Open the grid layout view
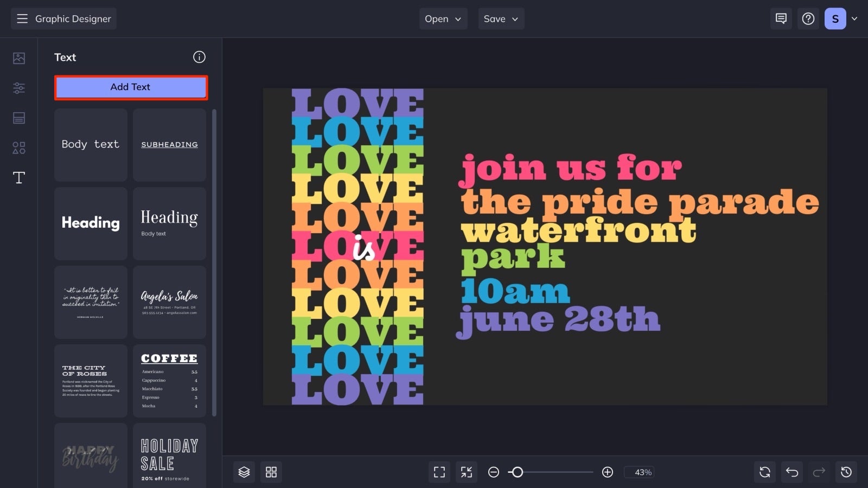The image size is (868, 488). pos(271,472)
